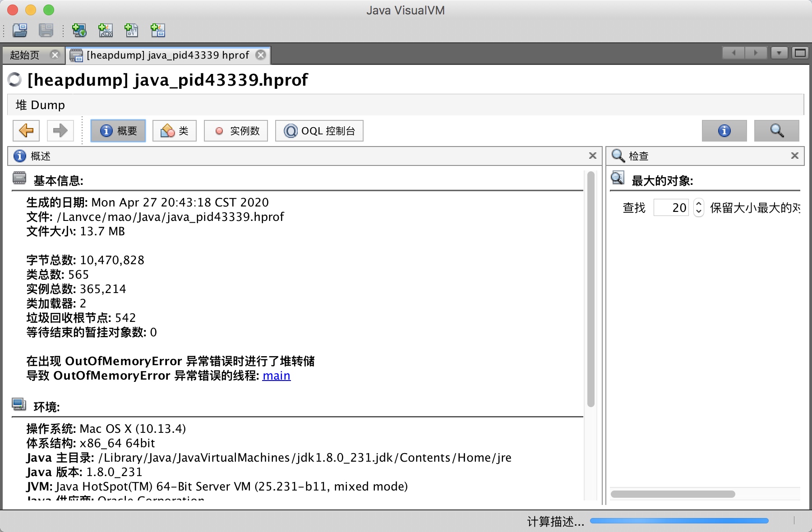Click the 等待结束的暂挂对象数 0 line

[92, 332]
